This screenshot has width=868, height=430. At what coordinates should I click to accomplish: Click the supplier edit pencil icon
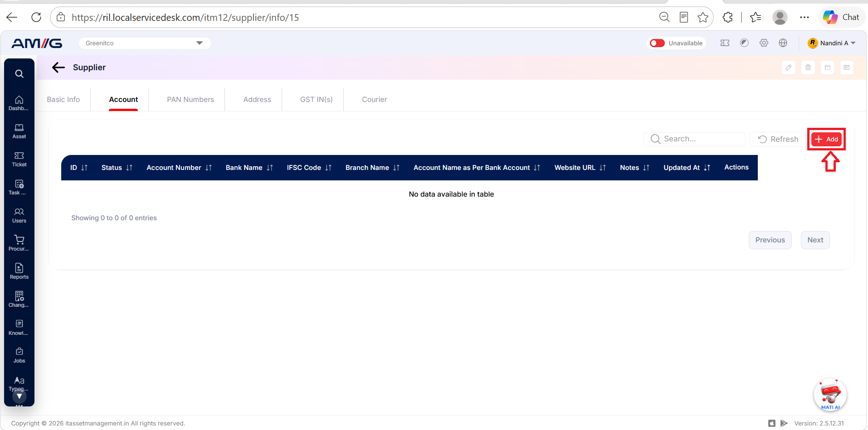pos(789,68)
